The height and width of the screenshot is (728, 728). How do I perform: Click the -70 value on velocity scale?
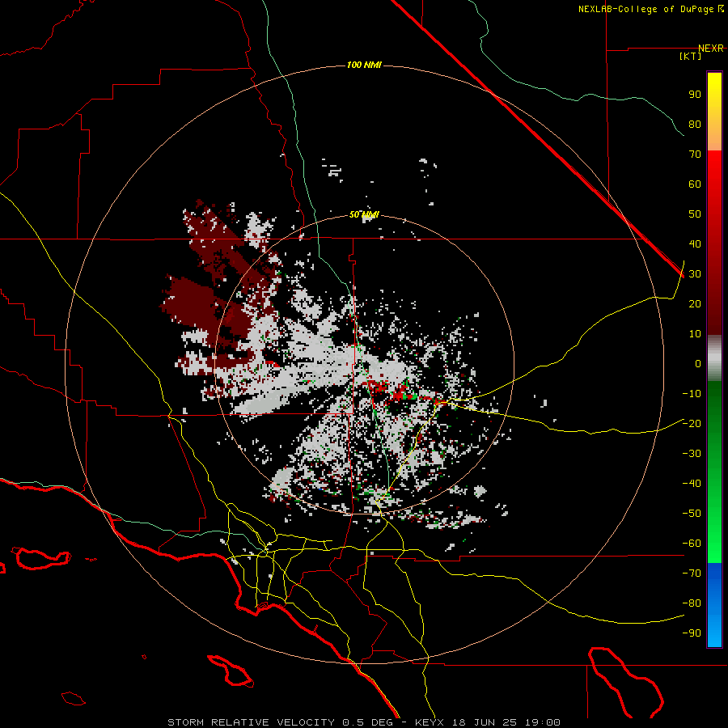coord(692,573)
